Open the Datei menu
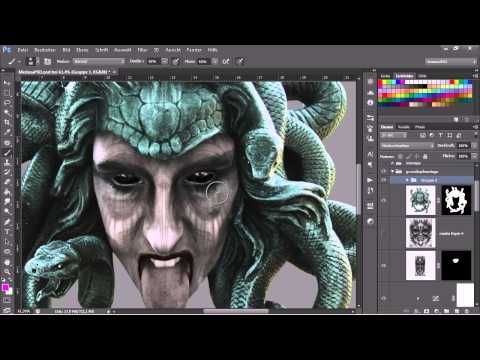The height and width of the screenshot is (360, 480). coord(23,50)
